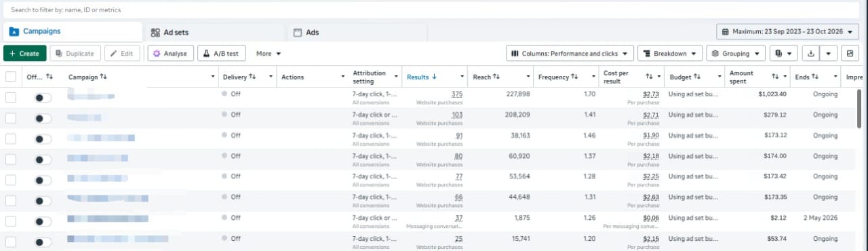Click the A/B test button
This screenshot has height=251, width=868.
pos(222,53)
